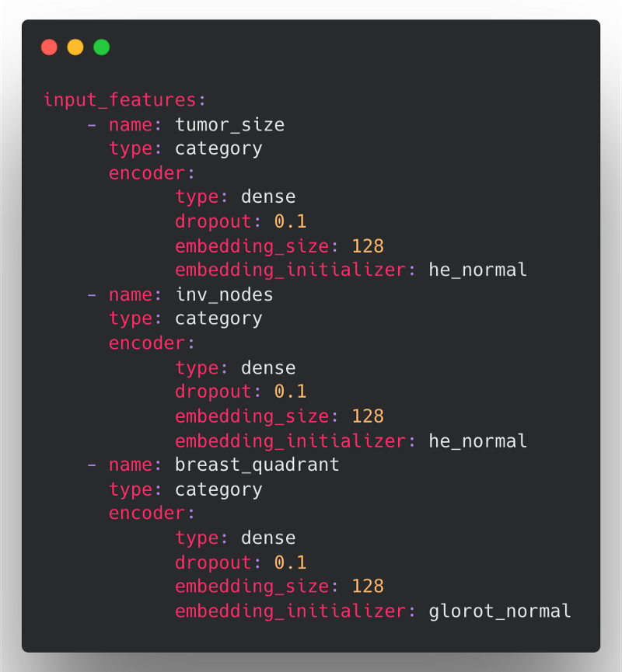Select the inv_nodes name value

225,295
